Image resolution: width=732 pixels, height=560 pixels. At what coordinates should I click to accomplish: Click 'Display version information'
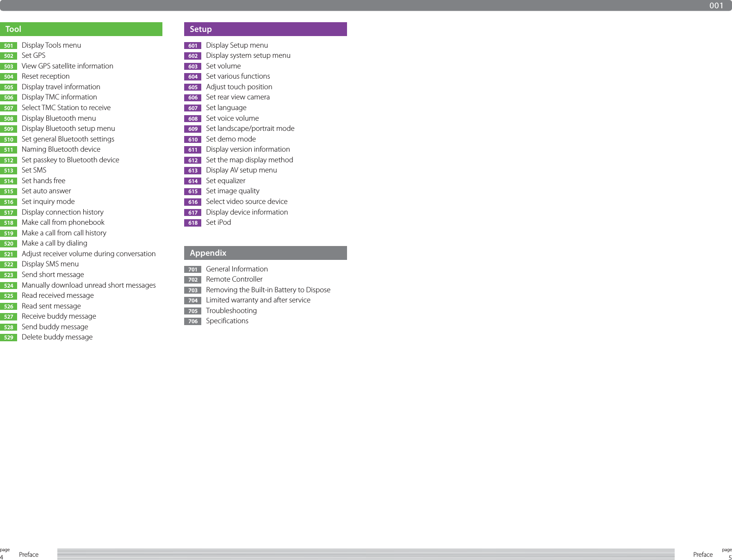(x=248, y=149)
